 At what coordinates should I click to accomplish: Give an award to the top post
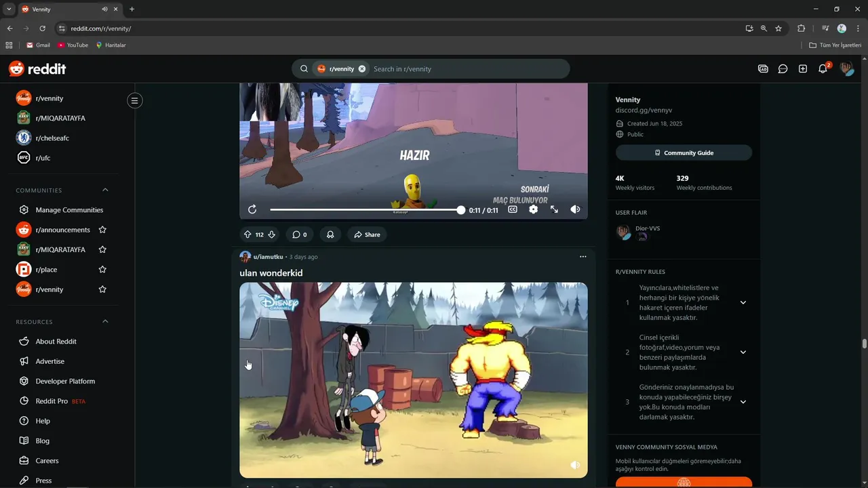330,235
